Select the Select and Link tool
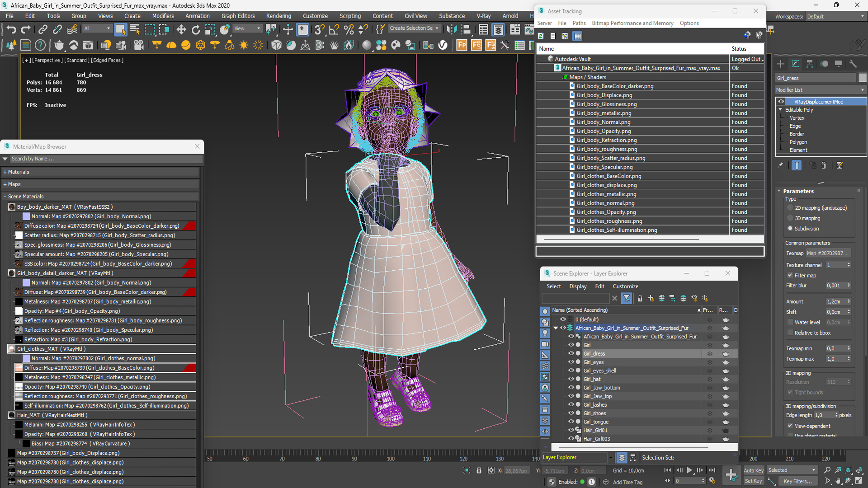Viewport: 868px width, 488px height. click(42, 30)
